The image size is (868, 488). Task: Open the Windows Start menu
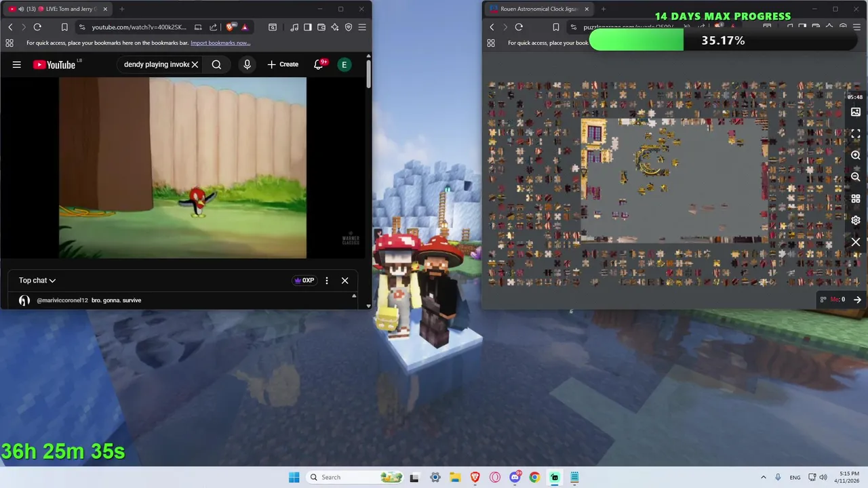coord(294,477)
